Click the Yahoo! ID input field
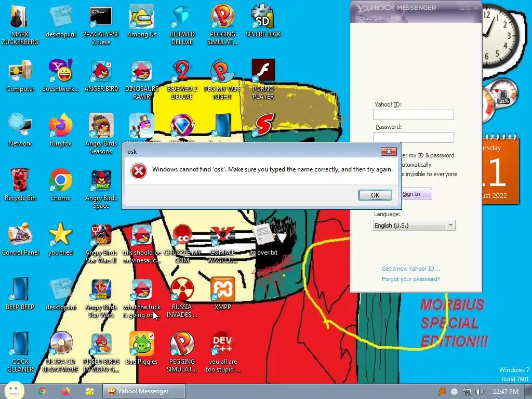 (413, 115)
